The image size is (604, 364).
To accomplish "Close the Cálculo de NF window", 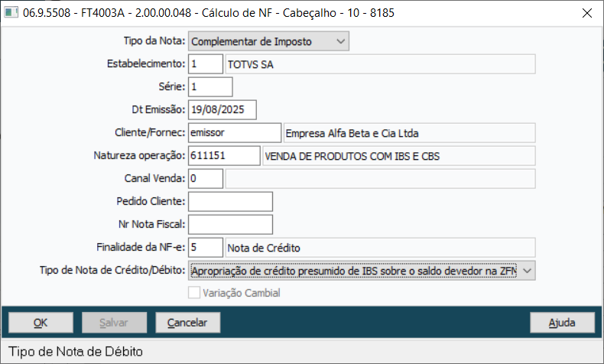I will click(x=586, y=13).
